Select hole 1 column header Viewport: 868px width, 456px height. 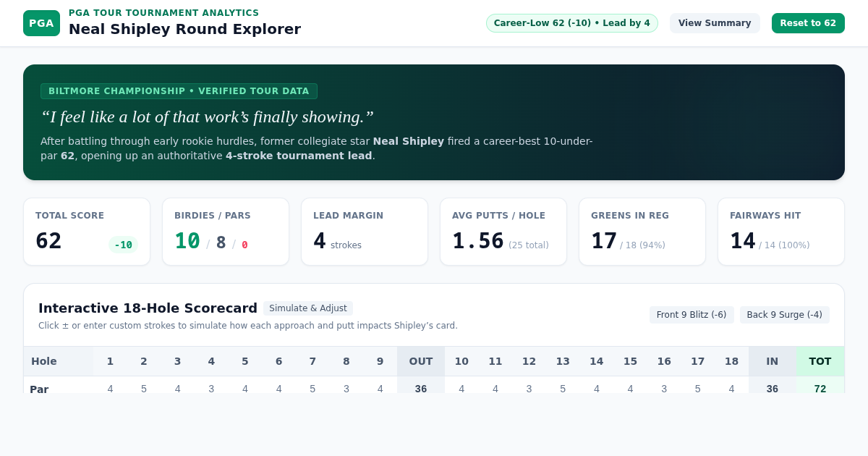pos(110,361)
